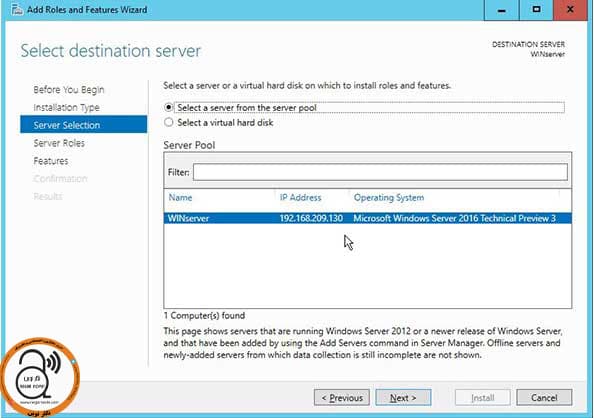Close the Add Roles and Features Wizard
The width and height of the screenshot is (594, 418).
coord(570,10)
